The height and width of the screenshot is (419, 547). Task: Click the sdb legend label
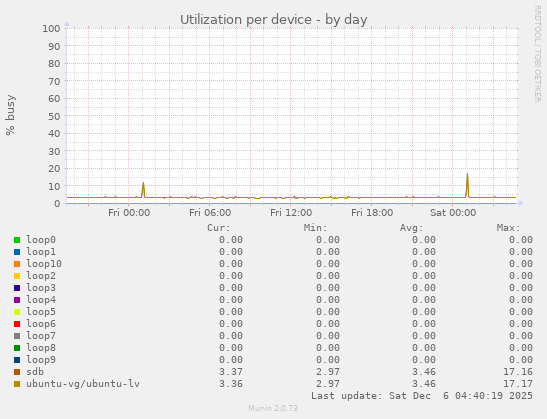(x=35, y=372)
